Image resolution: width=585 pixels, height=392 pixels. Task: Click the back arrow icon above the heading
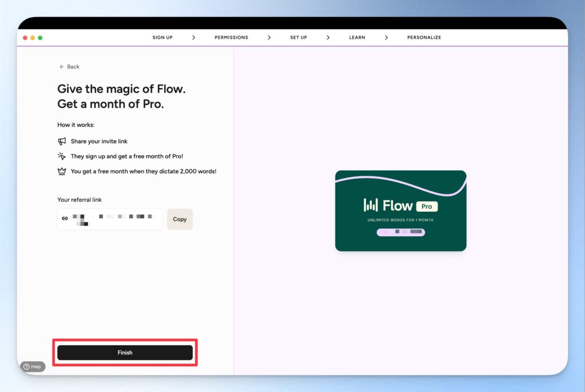click(x=61, y=67)
